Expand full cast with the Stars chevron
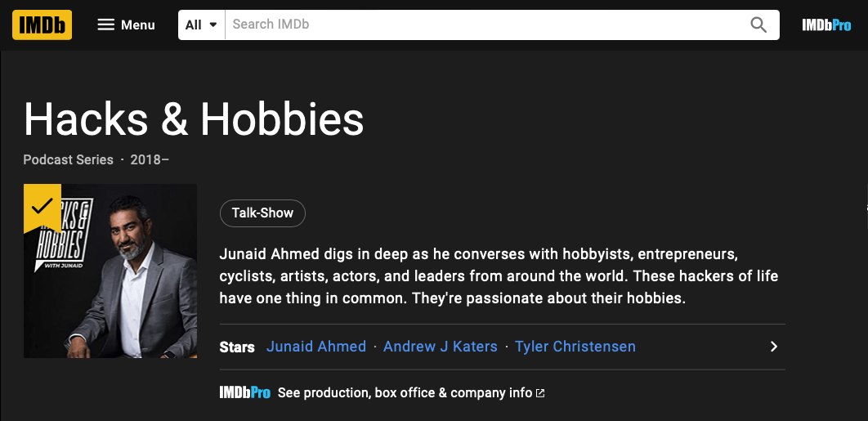Screen dimensions: 868x421 click(774, 347)
